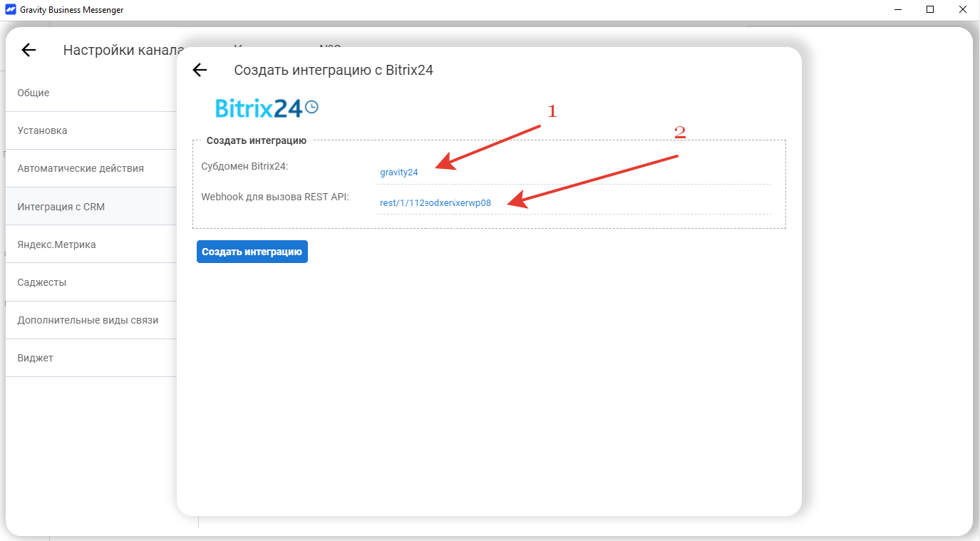The image size is (980, 541).
Task: Click back arrow beside Настройки канала
Action: [x=29, y=50]
